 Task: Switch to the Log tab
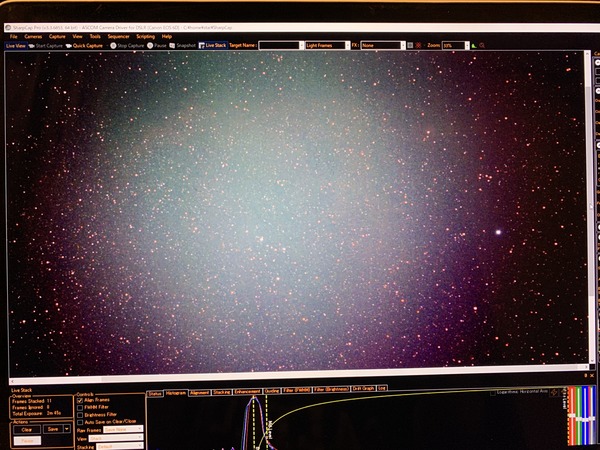(x=382, y=388)
